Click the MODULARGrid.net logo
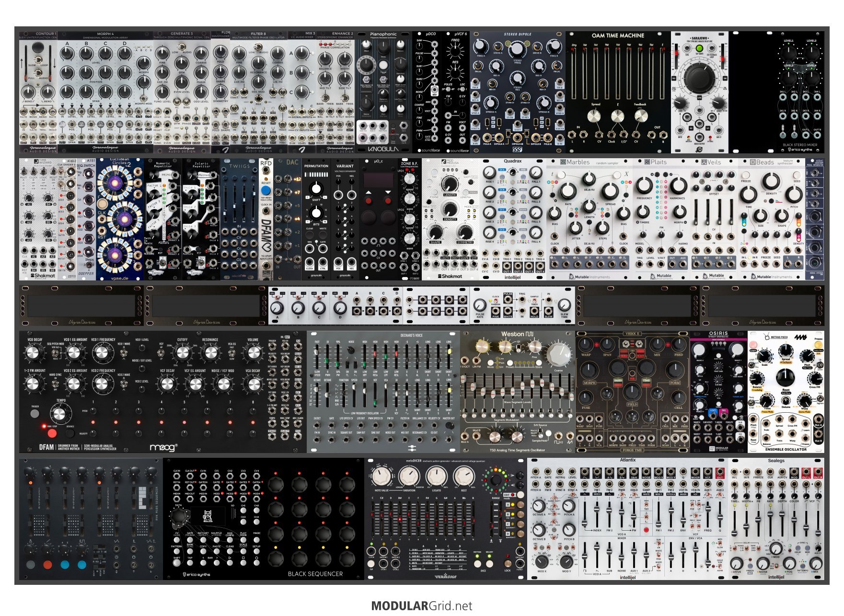This screenshot has width=844, height=616. pos(422,605)
